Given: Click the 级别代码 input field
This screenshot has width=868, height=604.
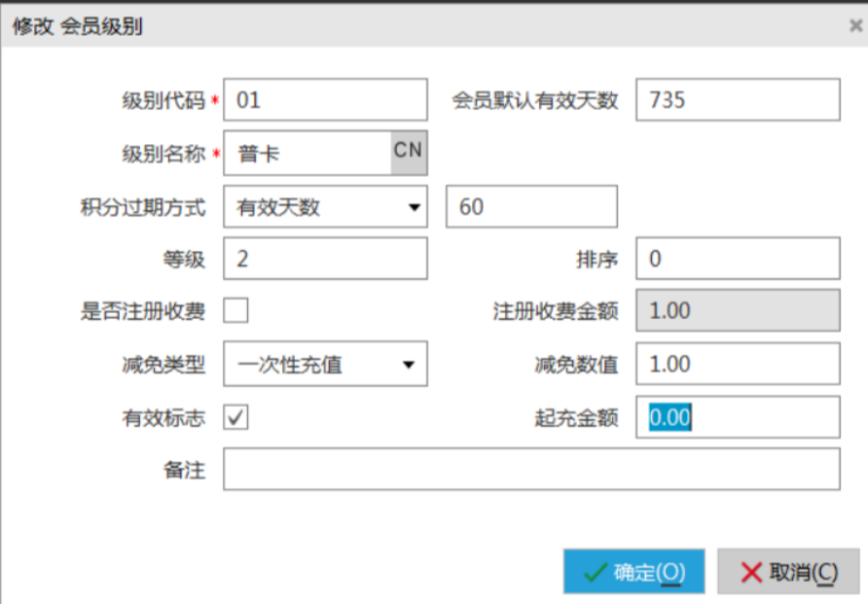Looking at the screenshot, I should tap(325, 100).
